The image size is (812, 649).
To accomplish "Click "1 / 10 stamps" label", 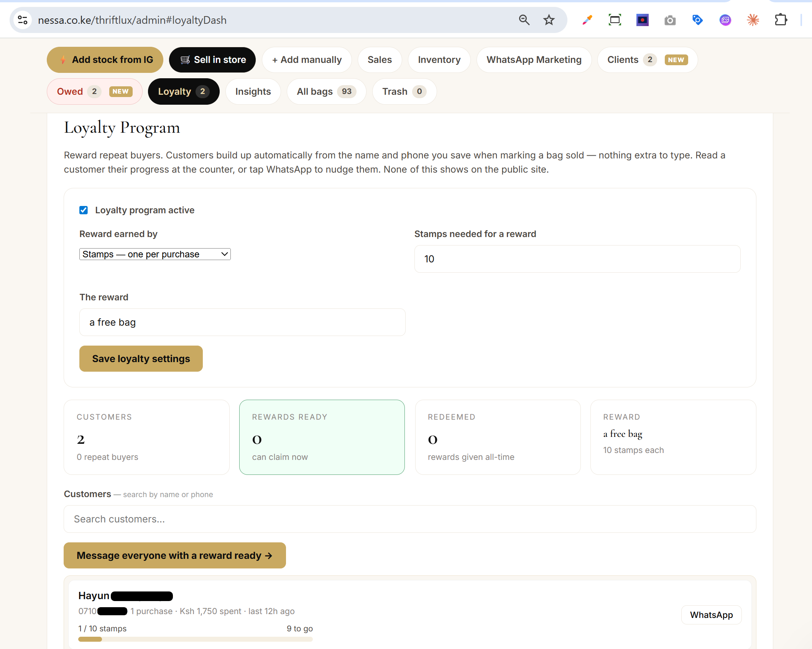I will click(x=102, y=628).
